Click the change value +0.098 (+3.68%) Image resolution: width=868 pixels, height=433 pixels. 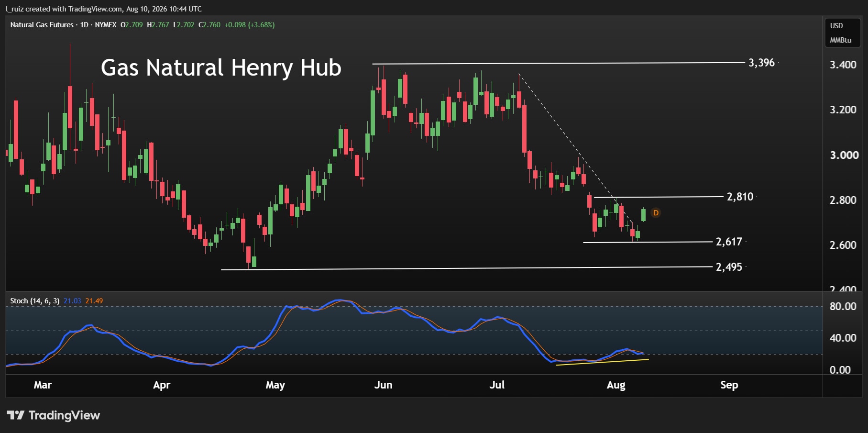tap(250, 25)
